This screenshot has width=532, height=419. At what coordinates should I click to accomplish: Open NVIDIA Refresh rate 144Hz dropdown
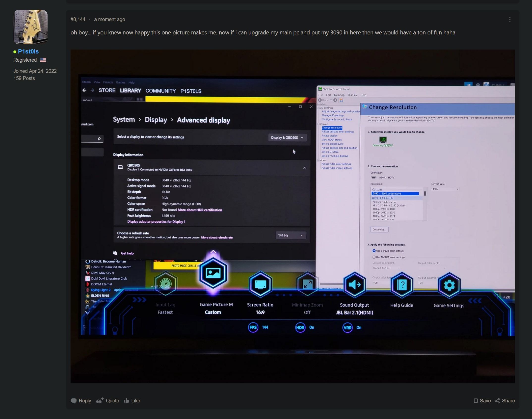coord(445,189)
